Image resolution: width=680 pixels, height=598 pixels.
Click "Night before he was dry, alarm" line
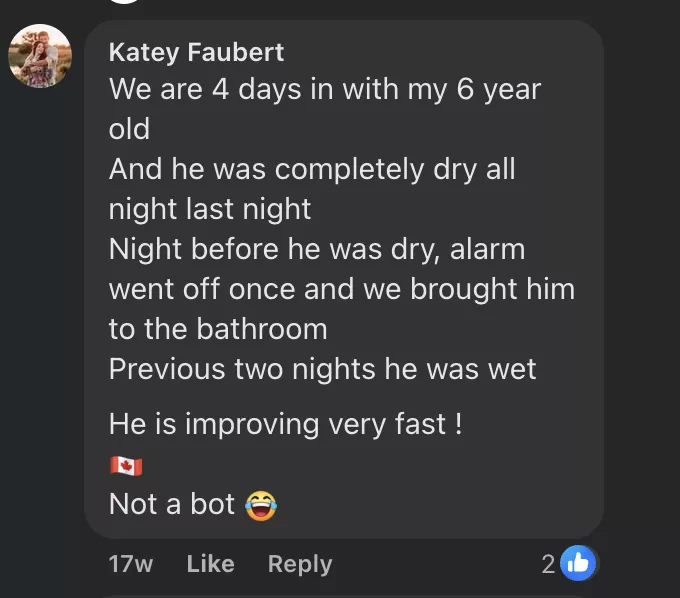pyautogui.click(x=316, y=249)
